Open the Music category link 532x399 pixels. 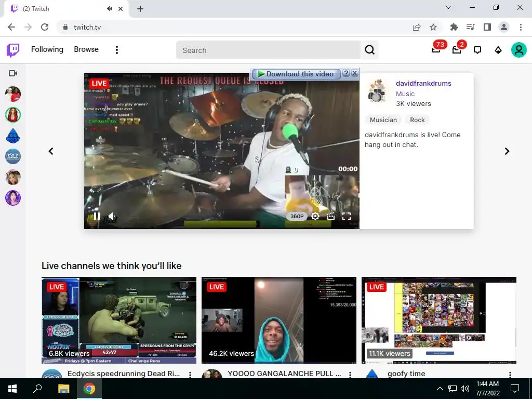(x=405, y=94)
